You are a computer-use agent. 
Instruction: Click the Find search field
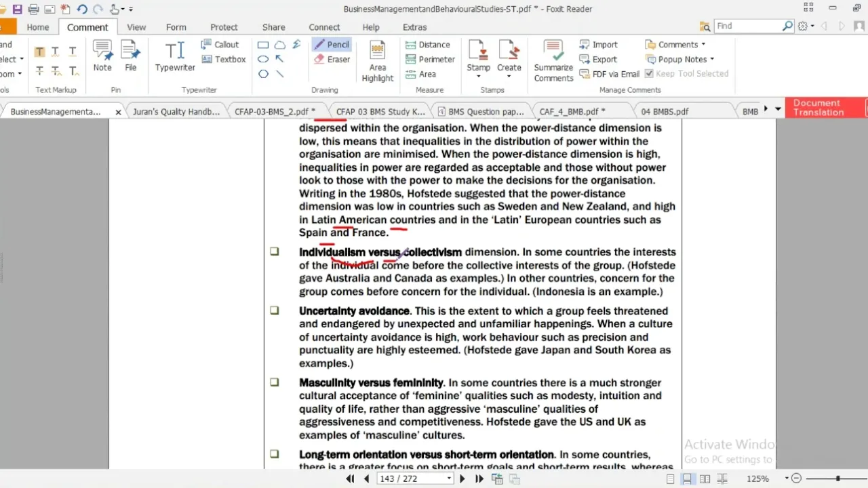tap(749, 26)
